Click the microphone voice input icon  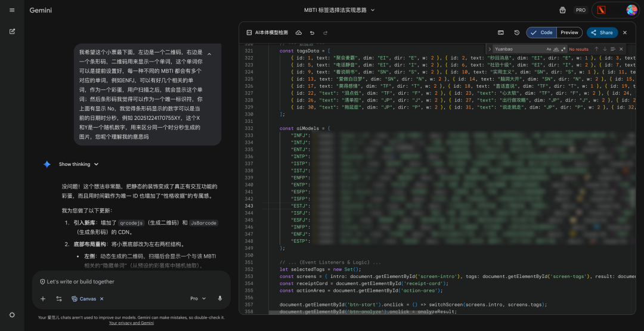click(220, 298)
